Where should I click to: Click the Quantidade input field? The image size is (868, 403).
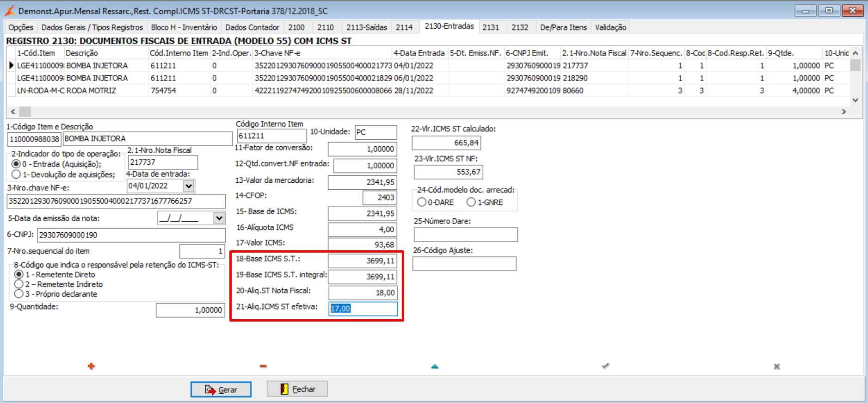coord(190,310)
